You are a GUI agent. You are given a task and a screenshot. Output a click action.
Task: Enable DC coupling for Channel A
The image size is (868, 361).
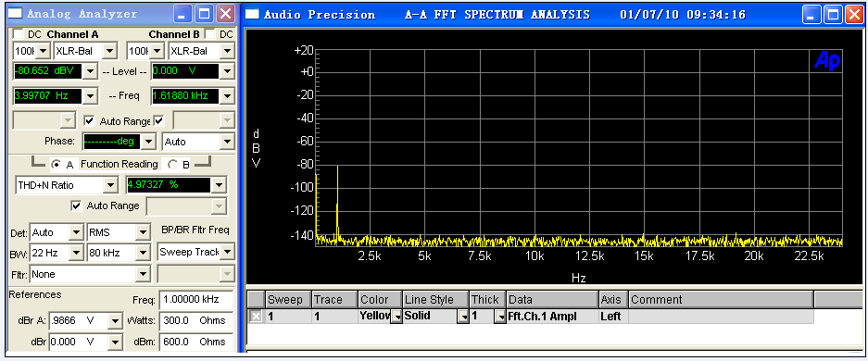coord(19,34)
